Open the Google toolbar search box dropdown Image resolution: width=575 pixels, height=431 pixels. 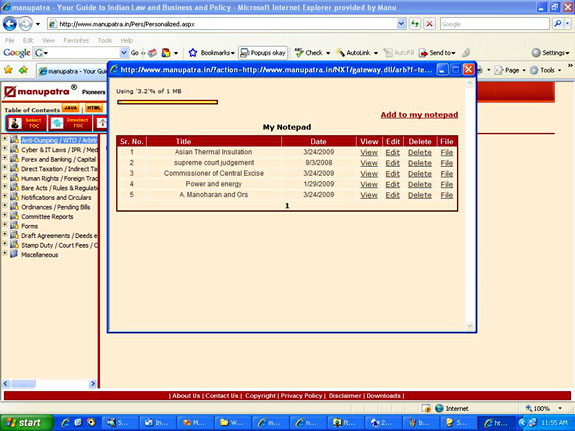tap(124, 53)
